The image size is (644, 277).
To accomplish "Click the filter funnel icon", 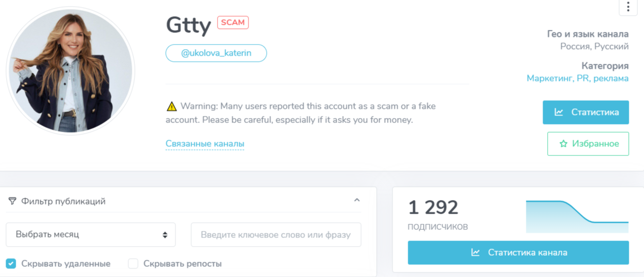I will 12,201.
